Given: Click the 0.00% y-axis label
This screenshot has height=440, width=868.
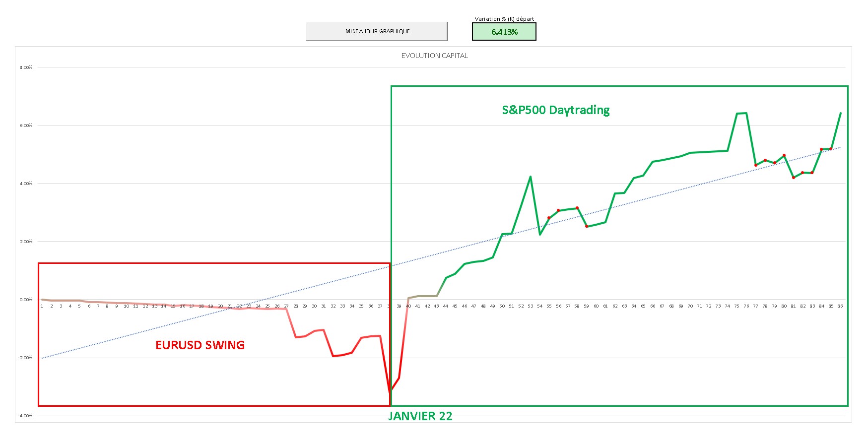Looking at the screenshot, I should (26, 300).
